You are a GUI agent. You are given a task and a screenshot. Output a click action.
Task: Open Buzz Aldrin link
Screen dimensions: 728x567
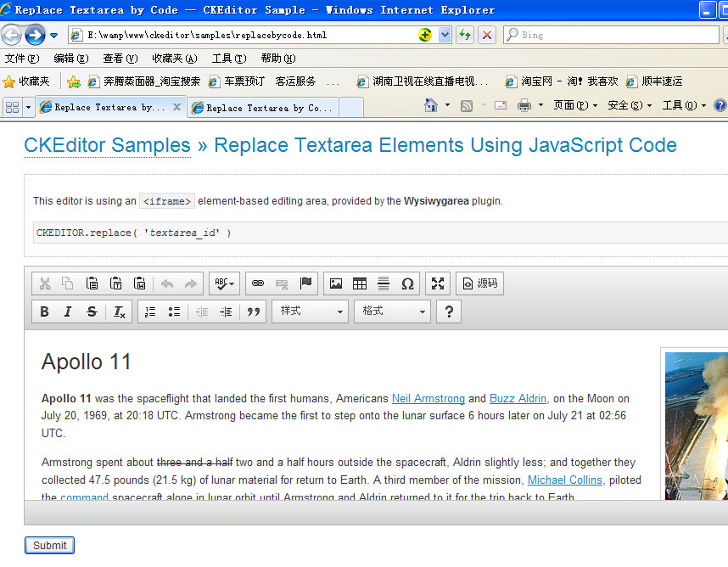coord(518,398)
